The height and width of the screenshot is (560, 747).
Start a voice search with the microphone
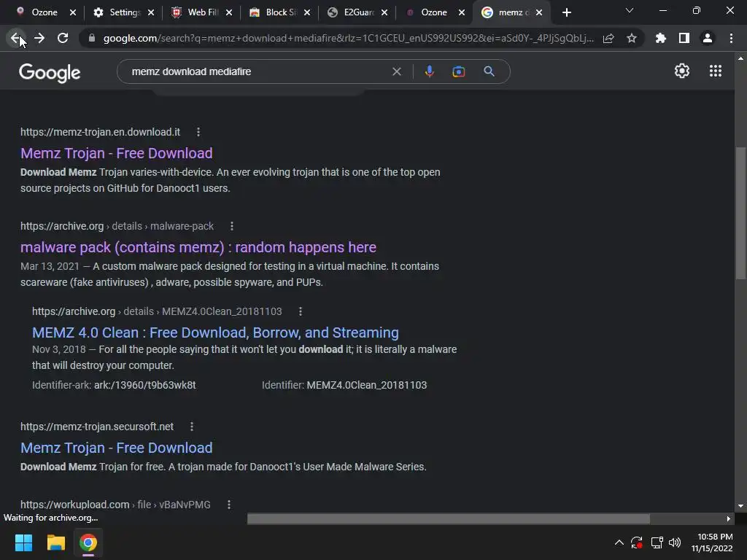[429, 71]
